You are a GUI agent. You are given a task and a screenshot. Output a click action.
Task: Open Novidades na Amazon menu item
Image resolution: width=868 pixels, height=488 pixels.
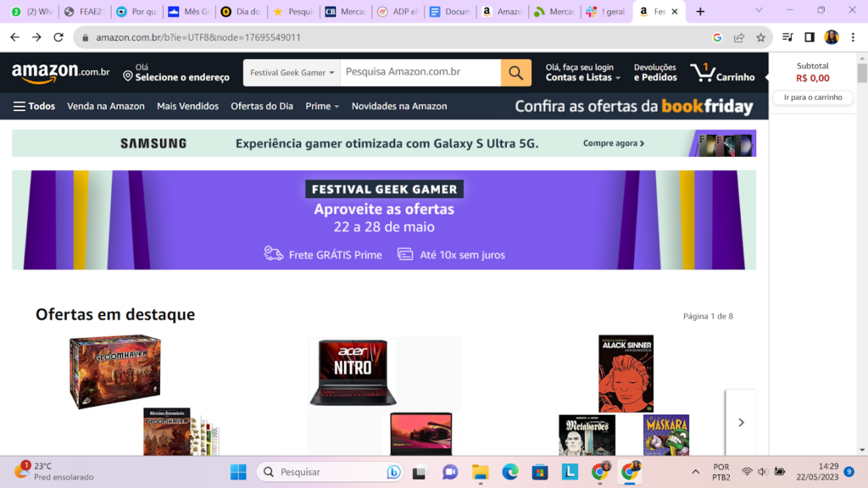[399, 106]
